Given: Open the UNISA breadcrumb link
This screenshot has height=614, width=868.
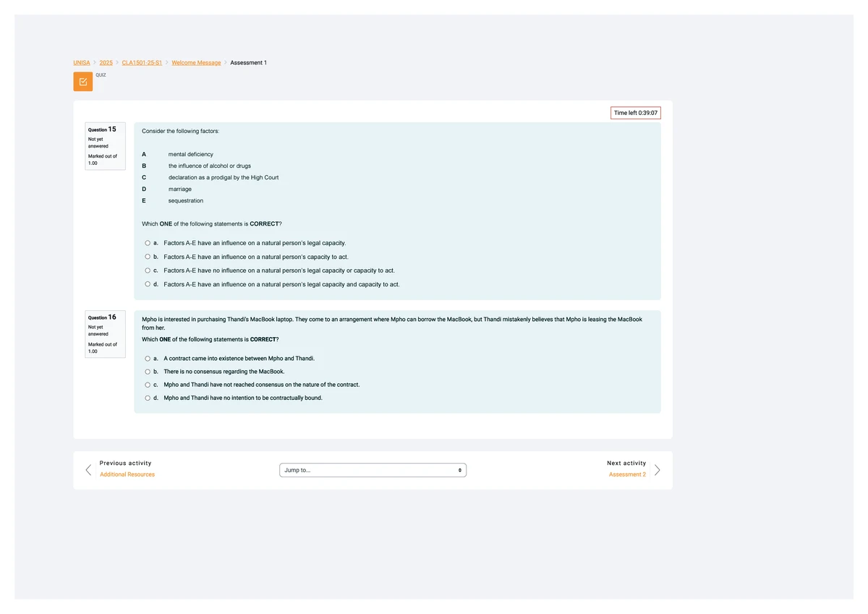Looking at the screenshot, I should (x=82, y=63).
